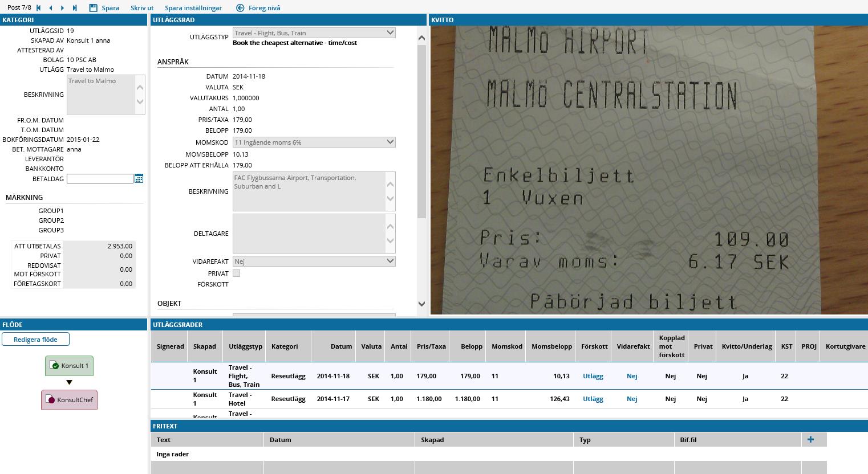The height and width of the screenshot is (474, 868).
Task: Click the 'Inga rader' text in Fritext
Action: [173, 454]
